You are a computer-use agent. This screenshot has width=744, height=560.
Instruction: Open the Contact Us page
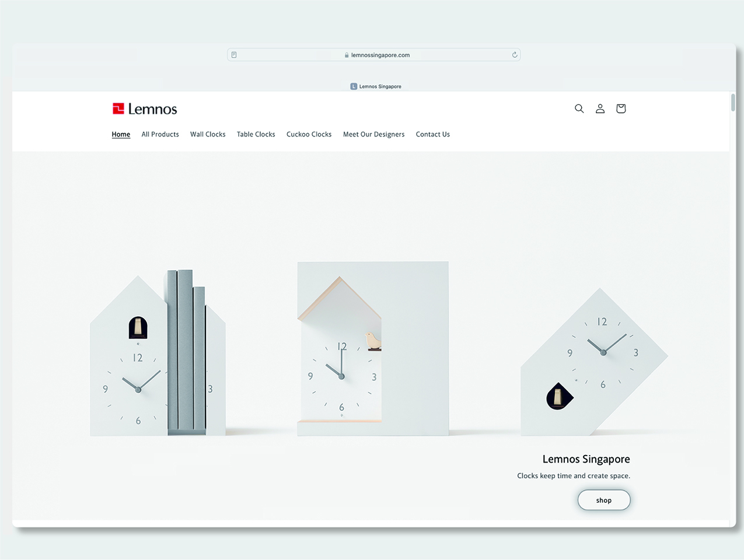point(432,134)
